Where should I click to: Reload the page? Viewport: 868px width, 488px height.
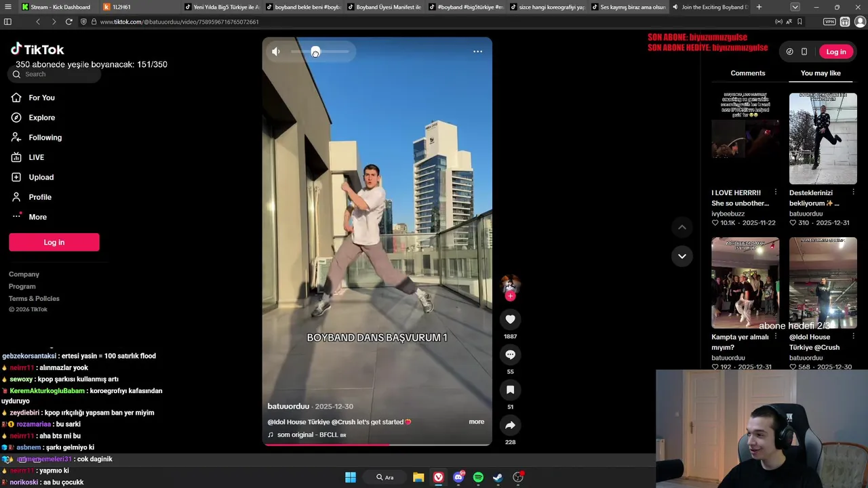(68, 22)
